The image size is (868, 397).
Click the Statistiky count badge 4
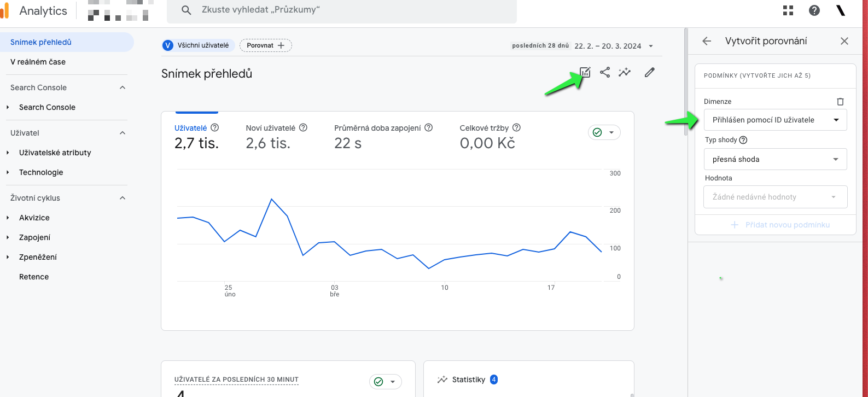pos(494,380)
